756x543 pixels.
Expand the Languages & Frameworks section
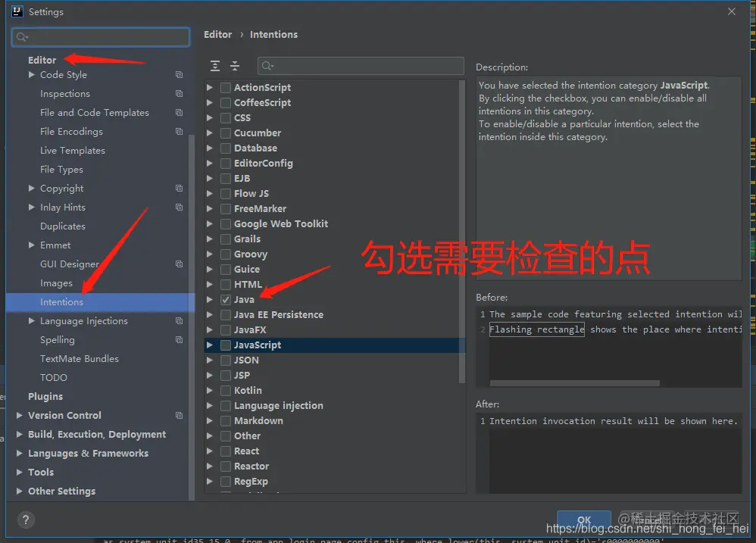[x=19, y=454]
